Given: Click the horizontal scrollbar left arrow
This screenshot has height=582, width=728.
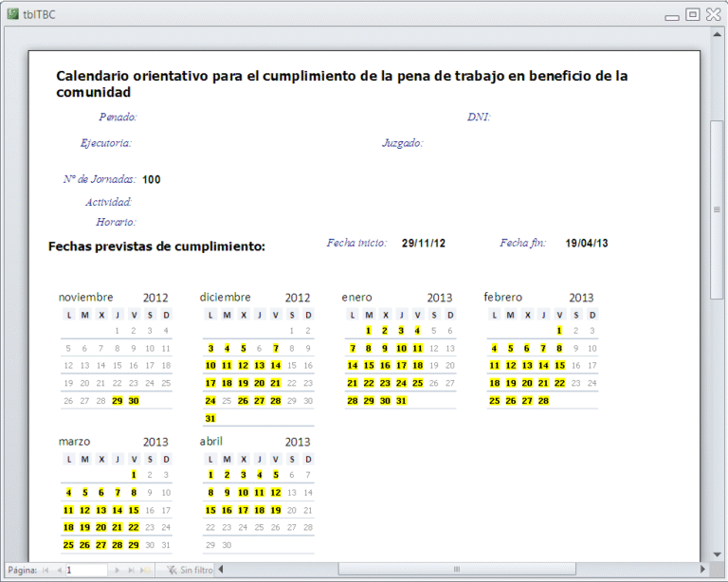Looking at the screenshot, I should (221, 570).
